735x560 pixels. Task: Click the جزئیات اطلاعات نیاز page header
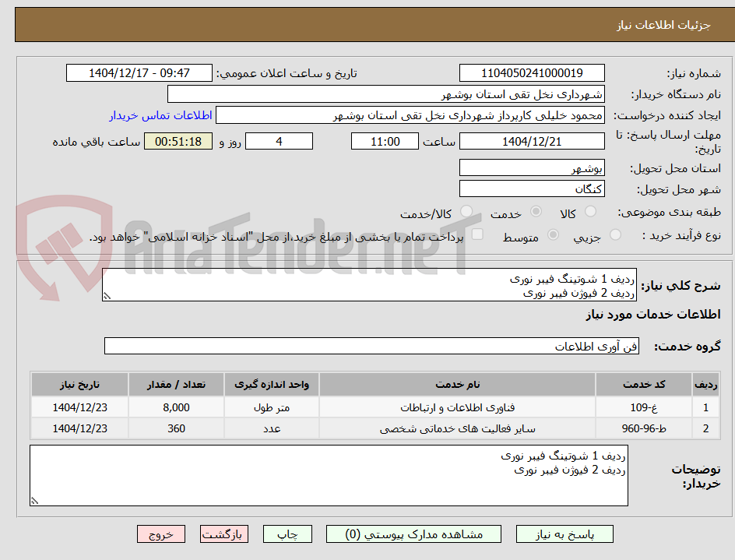(x=663, y=25)
